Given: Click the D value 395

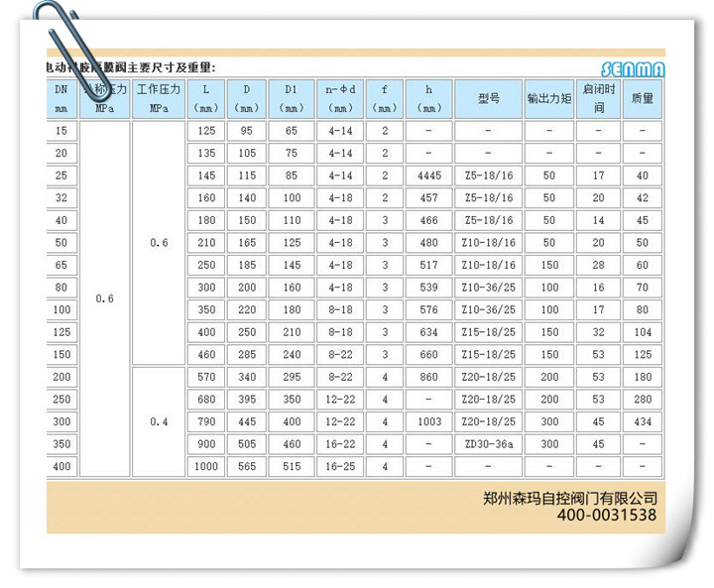Looking at the screenshot, I should pyautogui.click(x=247, y=400).
